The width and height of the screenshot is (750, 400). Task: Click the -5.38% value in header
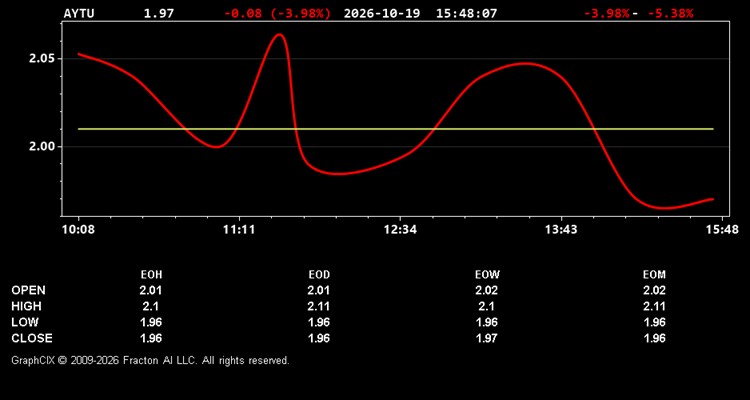click(670, 13)
